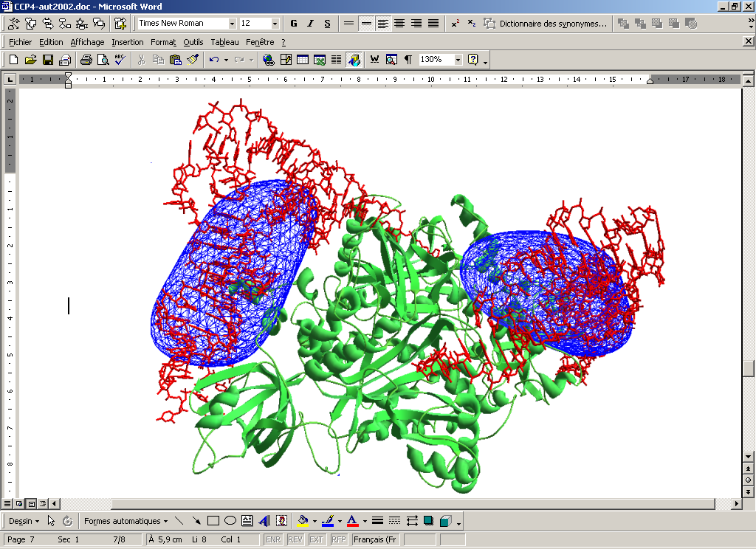Open the font size 12 dropdown
This screenshot has height=549, width=756.
click(x=275, y=24)
